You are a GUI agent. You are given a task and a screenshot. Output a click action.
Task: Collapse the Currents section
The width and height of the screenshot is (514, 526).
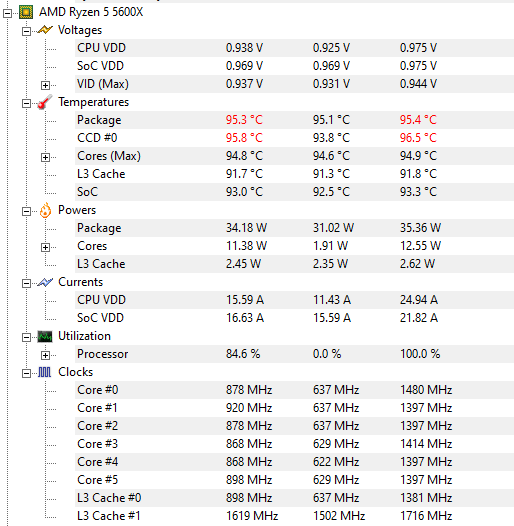[26, 284]
